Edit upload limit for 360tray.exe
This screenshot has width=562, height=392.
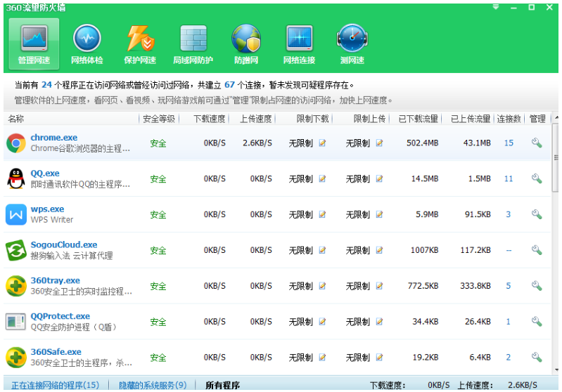tap(379, 286)
